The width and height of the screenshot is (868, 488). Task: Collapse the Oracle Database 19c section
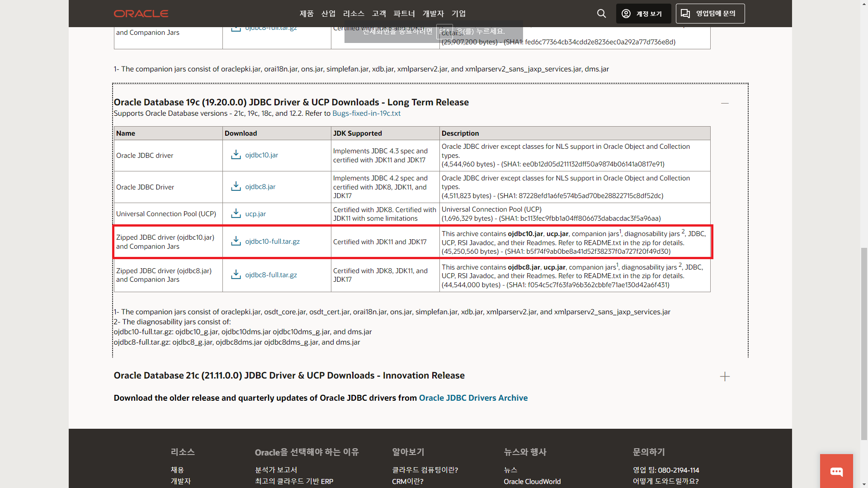tap(725, 103)
